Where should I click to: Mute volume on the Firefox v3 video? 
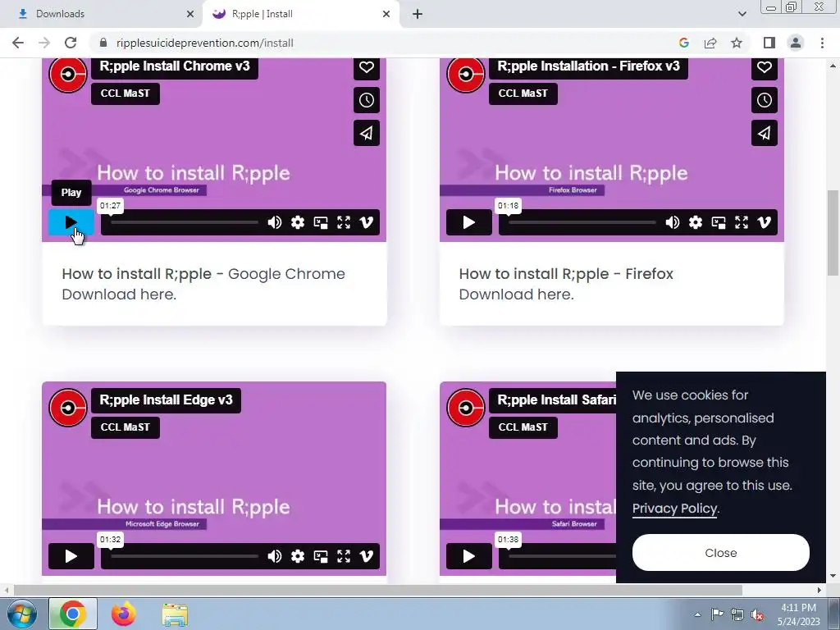click(673, 222)
